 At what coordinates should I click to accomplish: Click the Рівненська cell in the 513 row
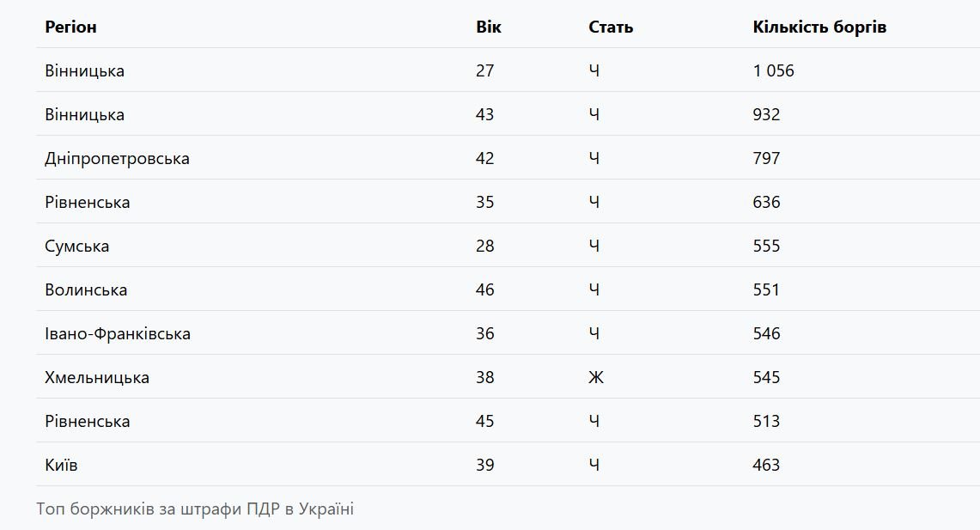coord(88,422)
